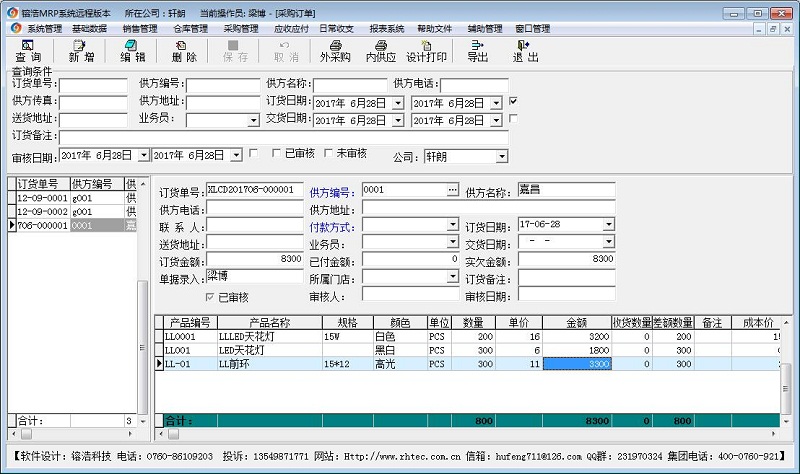Click the app logo icon in menu bar
The image size is (800, 474).
point(16,28)
